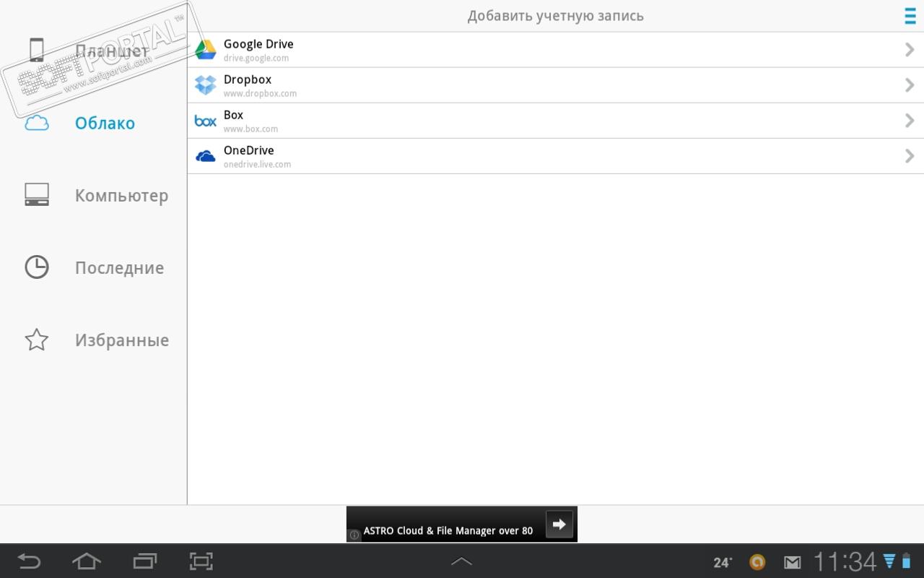
Task: Switch to the Последние section
Action: point(119,268)
